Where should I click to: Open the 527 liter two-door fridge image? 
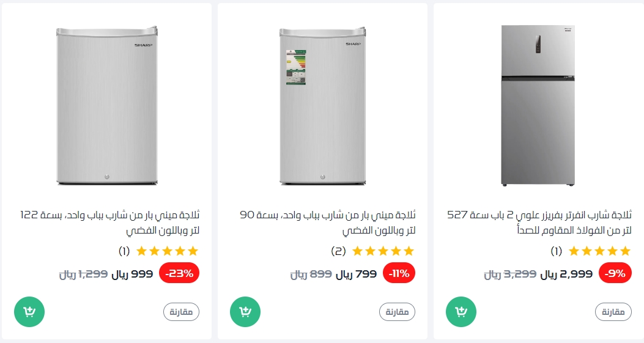(538, 106)
